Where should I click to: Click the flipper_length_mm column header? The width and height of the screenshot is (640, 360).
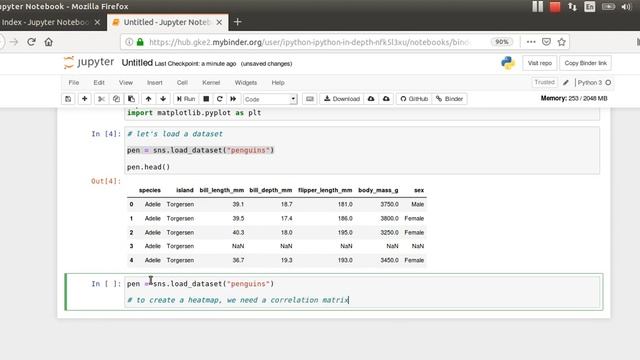point(325,190)
